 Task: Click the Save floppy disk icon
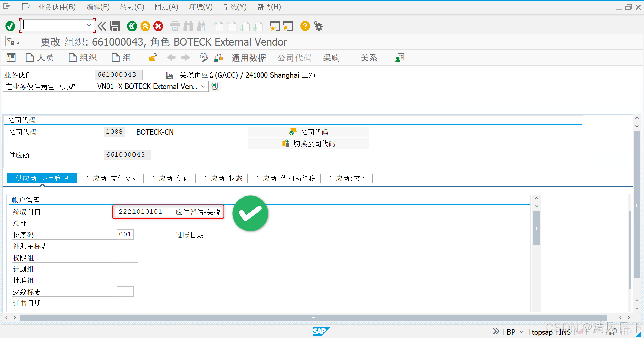[115, 26]
